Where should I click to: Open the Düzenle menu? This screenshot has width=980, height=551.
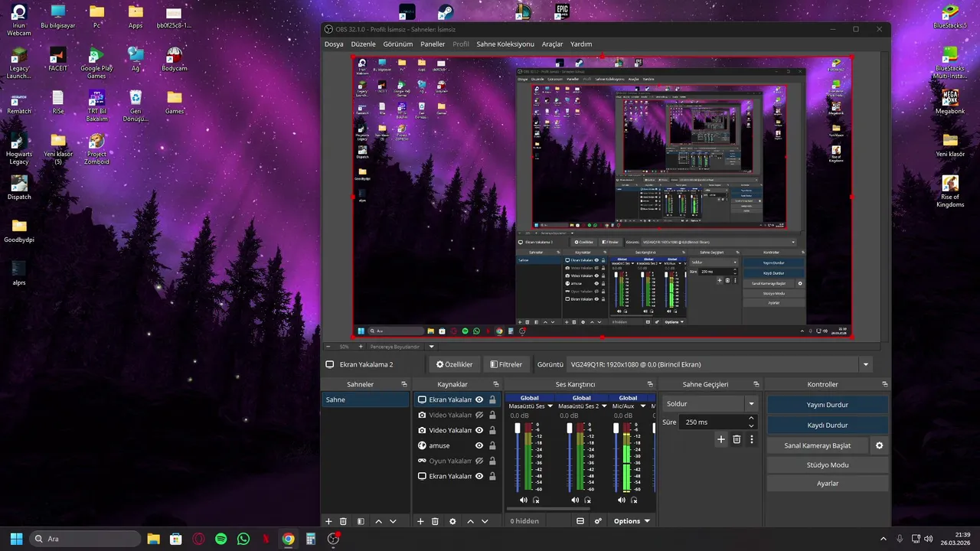pos(364,44)
